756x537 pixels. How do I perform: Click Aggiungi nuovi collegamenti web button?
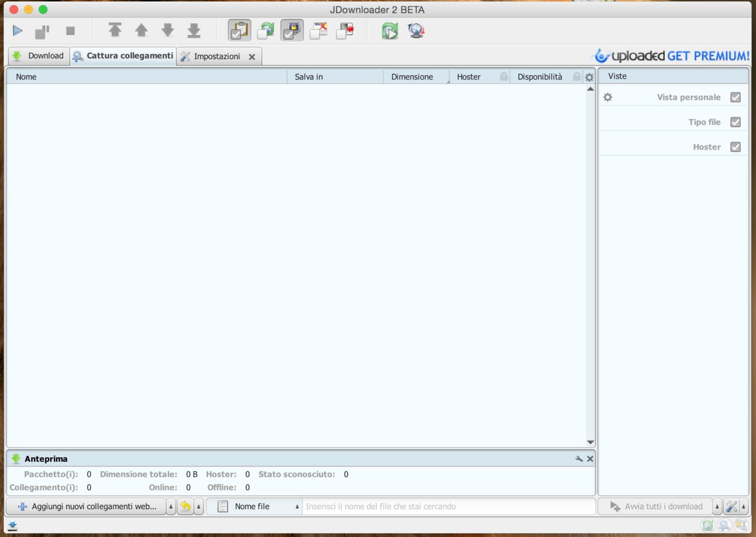coord(86,506)
